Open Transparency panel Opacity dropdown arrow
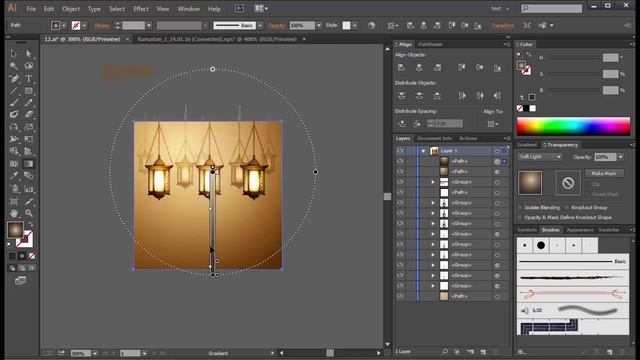 click(x=620, y=157)
